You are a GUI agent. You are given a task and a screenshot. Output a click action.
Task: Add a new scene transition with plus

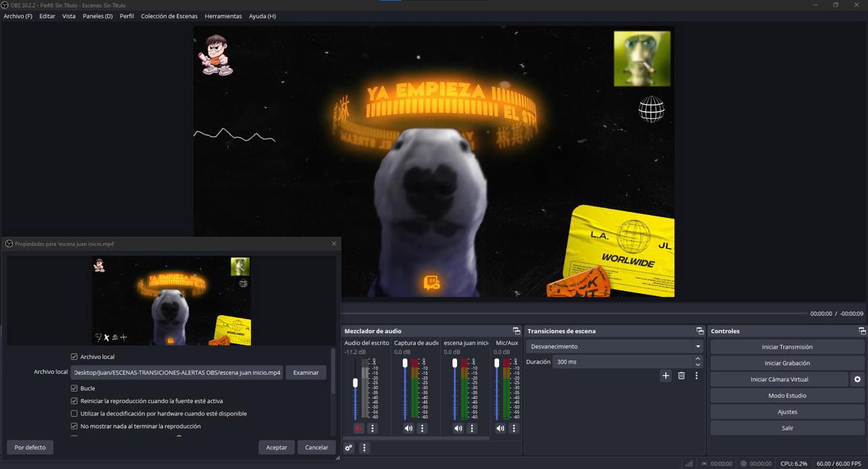pos(666,375)
